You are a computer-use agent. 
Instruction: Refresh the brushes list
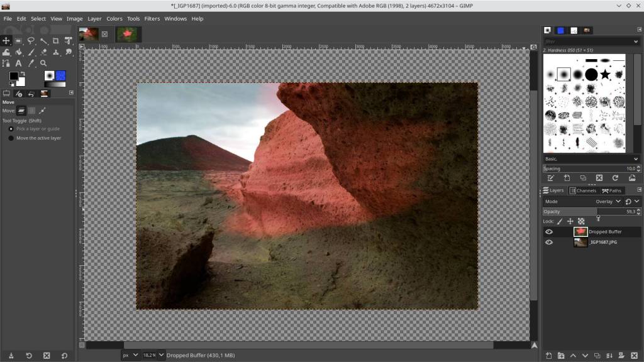click(615, 178)
